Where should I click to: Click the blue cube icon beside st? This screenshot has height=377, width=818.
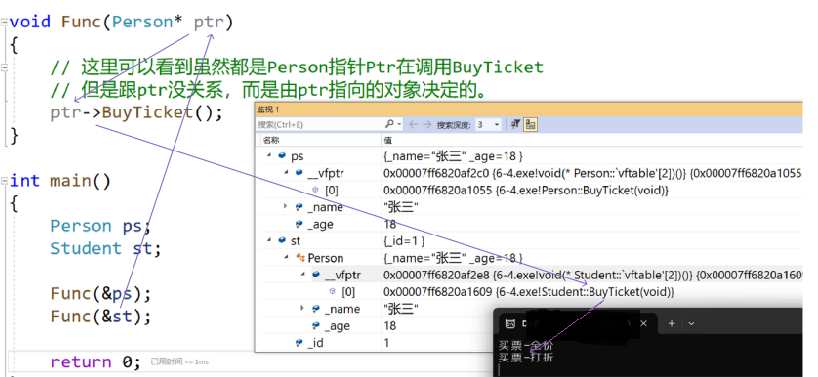click(282, 240)
